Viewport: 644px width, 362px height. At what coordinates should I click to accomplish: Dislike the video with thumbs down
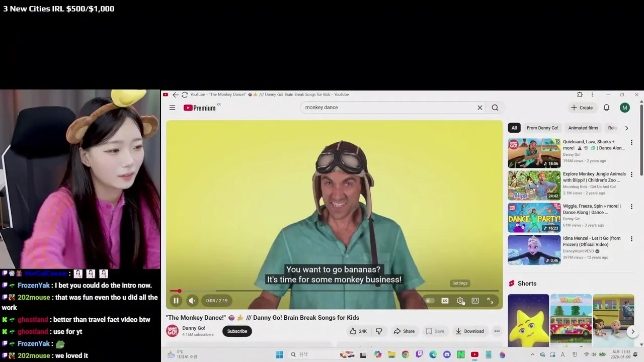(379, 331)
